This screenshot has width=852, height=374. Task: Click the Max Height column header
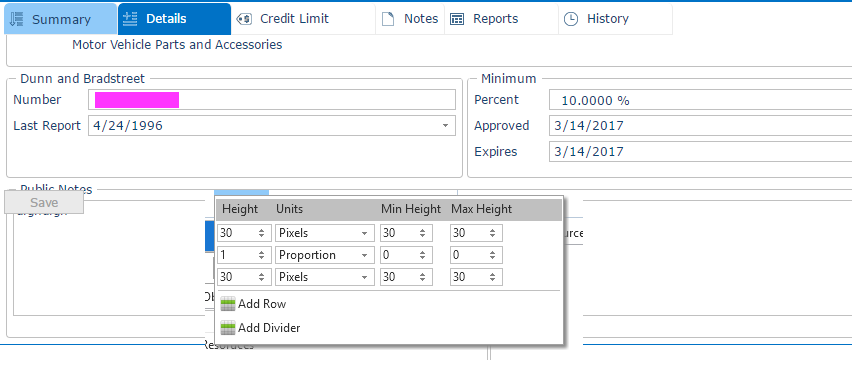481,209
